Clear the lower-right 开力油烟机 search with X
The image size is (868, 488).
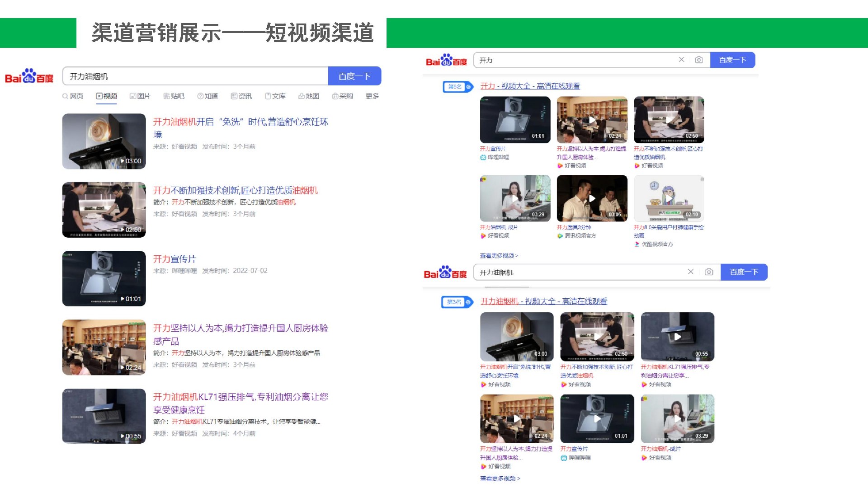click(x=690, y=272)
